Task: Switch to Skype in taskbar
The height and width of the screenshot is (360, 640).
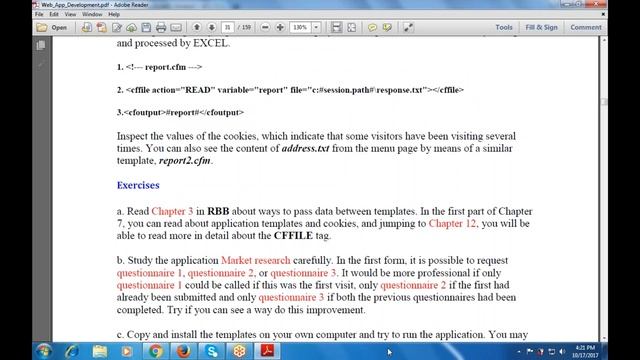Action: [x=211, y=351]
